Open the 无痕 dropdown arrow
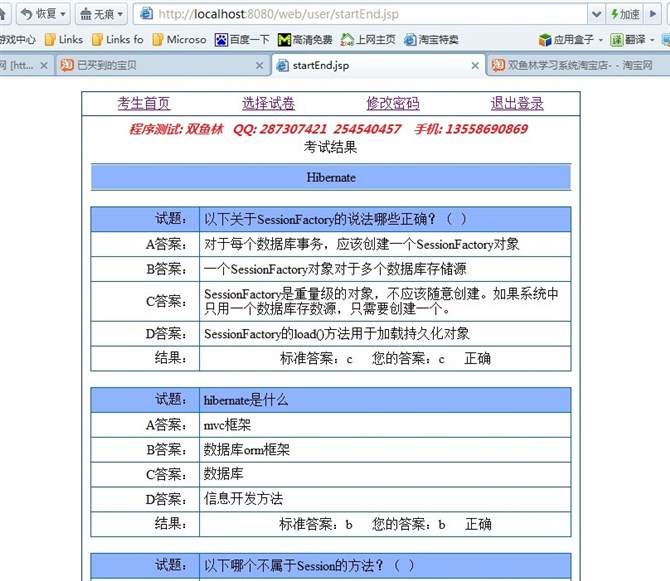Viewport: 670px width, 581px height. click(x=120, y=14)
